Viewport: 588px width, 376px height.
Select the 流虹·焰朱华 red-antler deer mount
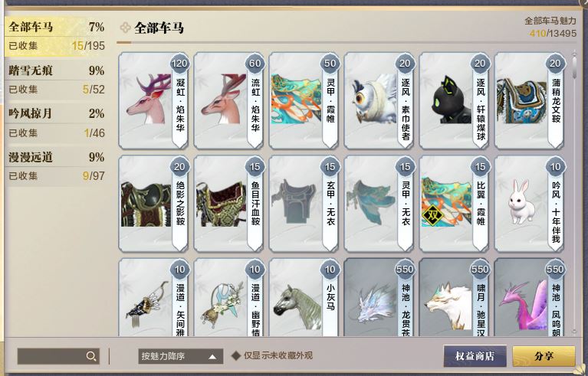pyautogui.click(x=228, y=100)
